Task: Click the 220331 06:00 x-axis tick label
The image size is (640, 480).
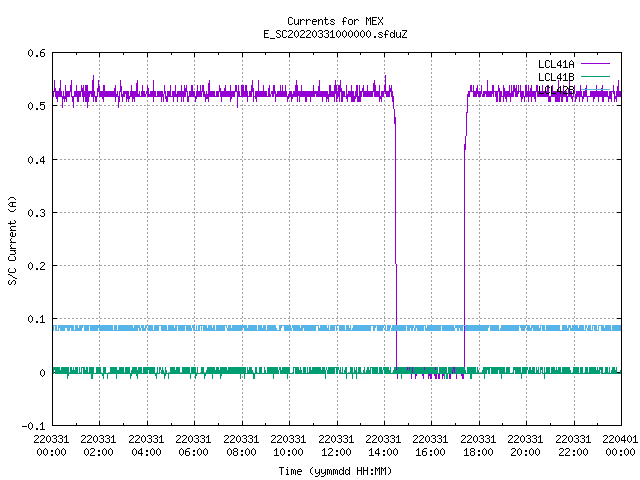Action: pos(193,446)
